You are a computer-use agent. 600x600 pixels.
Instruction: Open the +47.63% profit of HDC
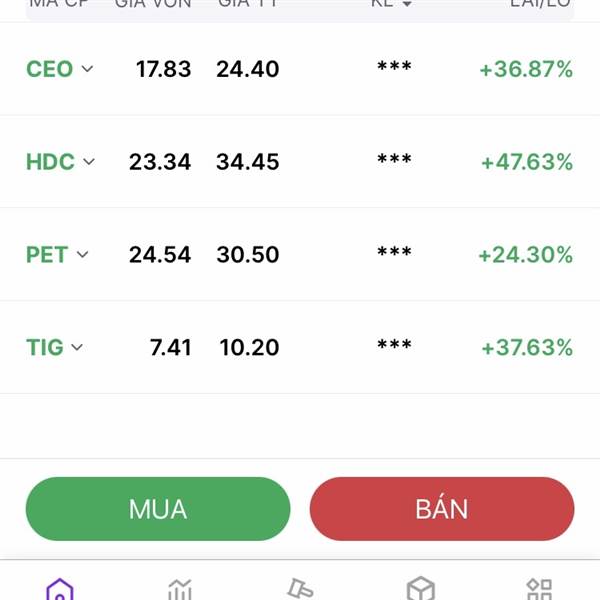[x=527, y=162]
